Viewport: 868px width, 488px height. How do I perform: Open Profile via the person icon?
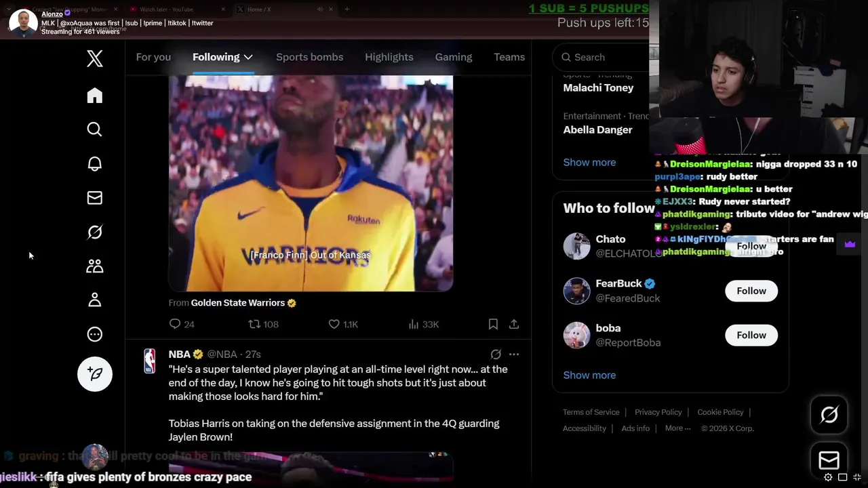coord(95,300)
